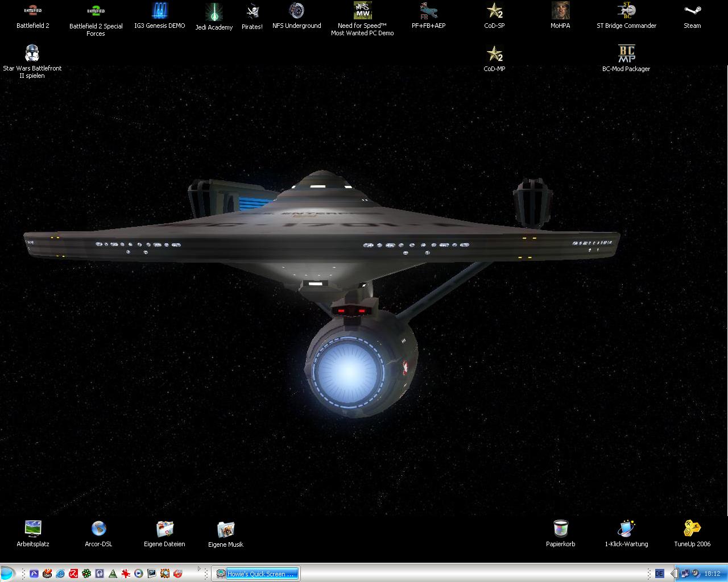
Task: Click the Steam desktop shortcut
Action: point(692,16)
